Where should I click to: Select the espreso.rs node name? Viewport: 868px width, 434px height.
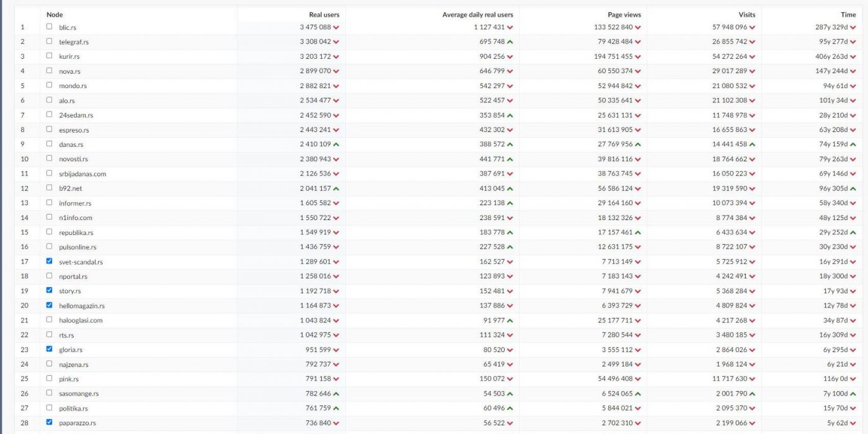[x=74, y=130]
